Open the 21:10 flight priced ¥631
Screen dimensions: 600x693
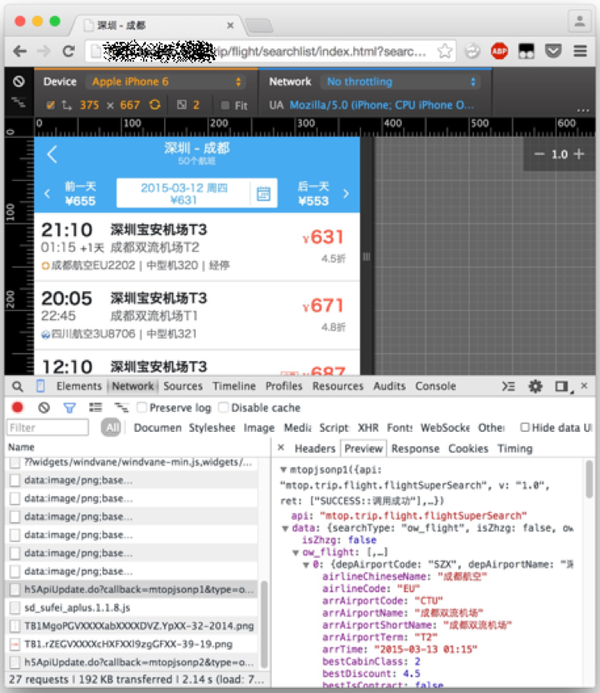pos(197,247)
